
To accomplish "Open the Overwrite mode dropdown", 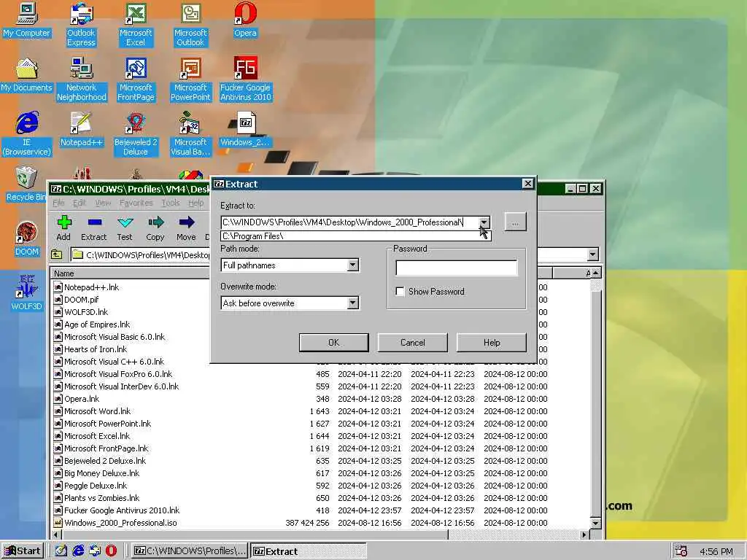I will pyautogui.click(x=352, y=303).
